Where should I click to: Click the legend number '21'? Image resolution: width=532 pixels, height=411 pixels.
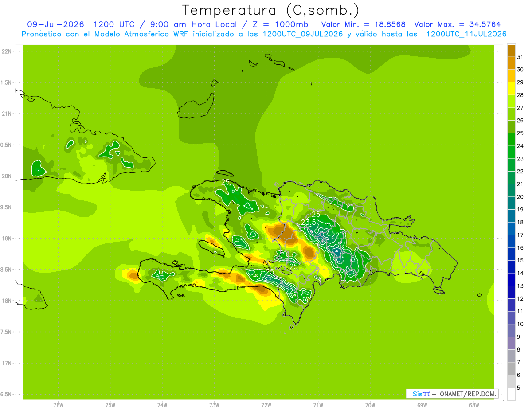click(x=520, y=184)
